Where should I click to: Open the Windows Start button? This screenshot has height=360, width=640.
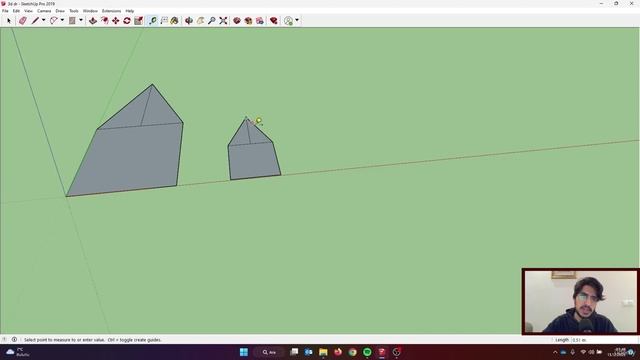244,352
